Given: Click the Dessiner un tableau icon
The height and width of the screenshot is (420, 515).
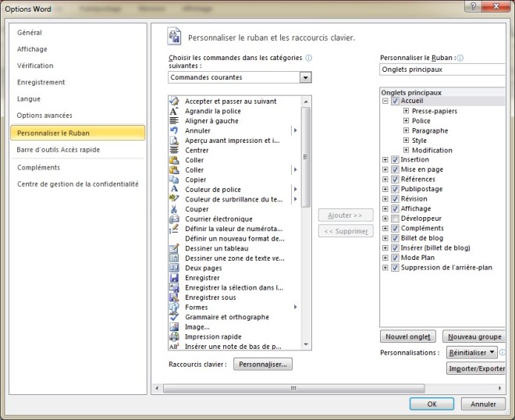Looking at the screenshot, I should [x=174, y=248].
